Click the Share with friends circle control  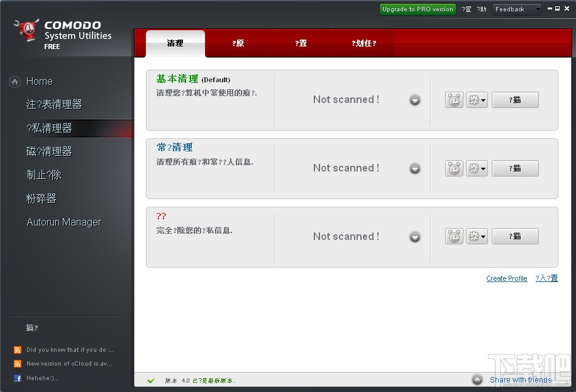478,379
